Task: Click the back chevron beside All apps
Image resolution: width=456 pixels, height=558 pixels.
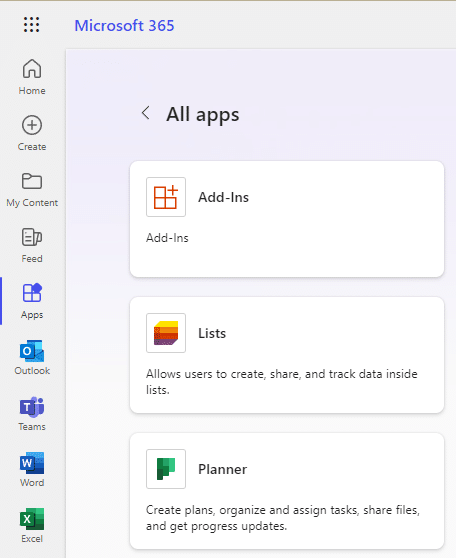Action: tap(146, 113)
